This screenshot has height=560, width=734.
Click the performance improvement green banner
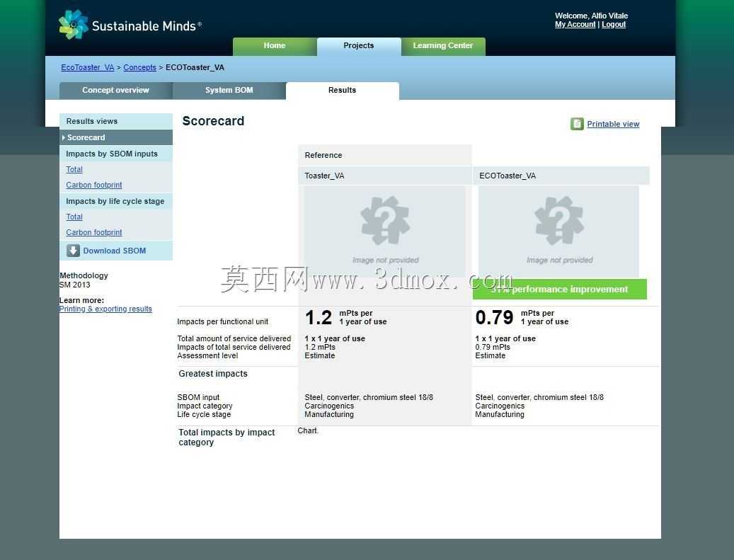pyautogui.click(x=560, y=289)
